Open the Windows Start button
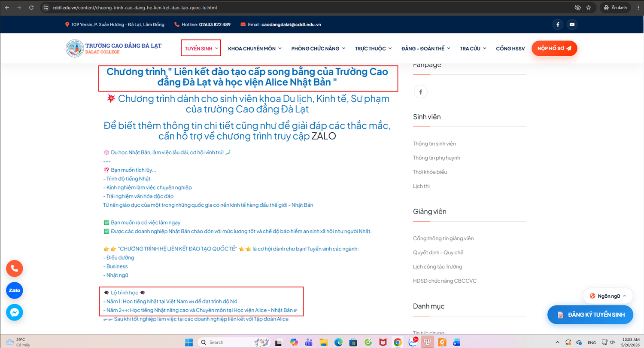The width and height of the screenshot is (644, 348). click(x=189, y=342)
